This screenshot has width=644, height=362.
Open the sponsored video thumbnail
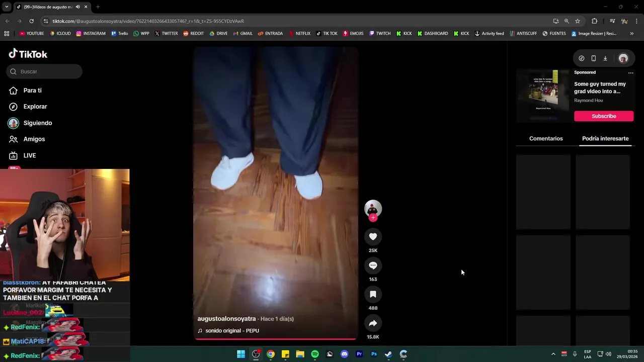click(543, 96)
